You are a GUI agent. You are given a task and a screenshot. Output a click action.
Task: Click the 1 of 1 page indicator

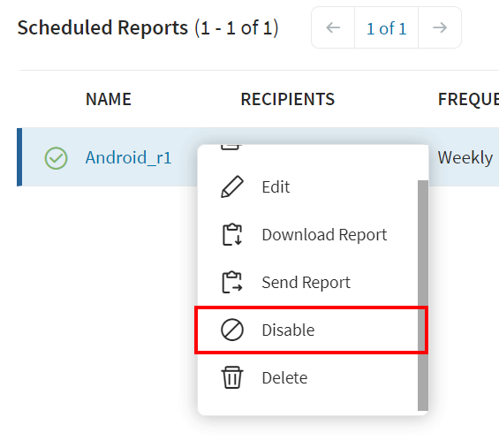point(386,28)
